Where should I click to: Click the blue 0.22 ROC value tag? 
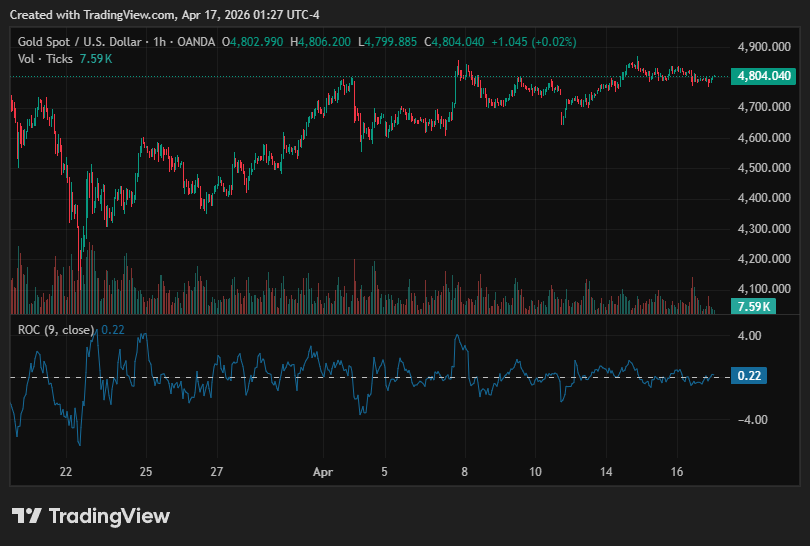[x=749, y=376]
